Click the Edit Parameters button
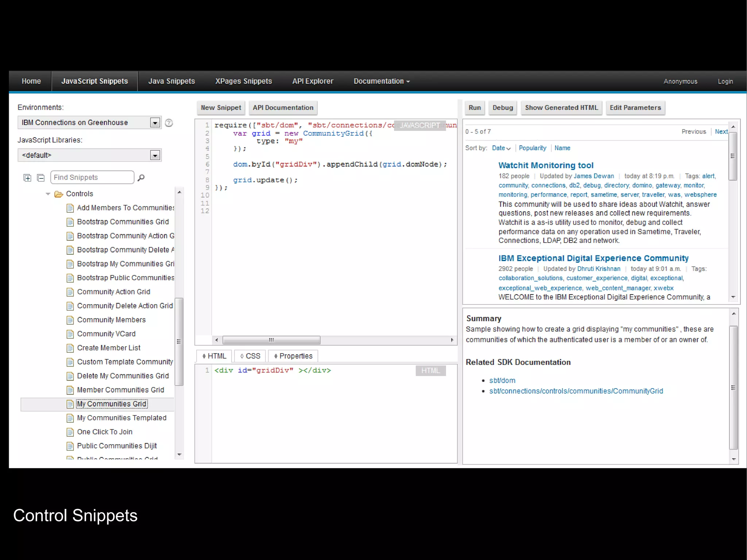 pyautogui.click(x=635, y=108)
